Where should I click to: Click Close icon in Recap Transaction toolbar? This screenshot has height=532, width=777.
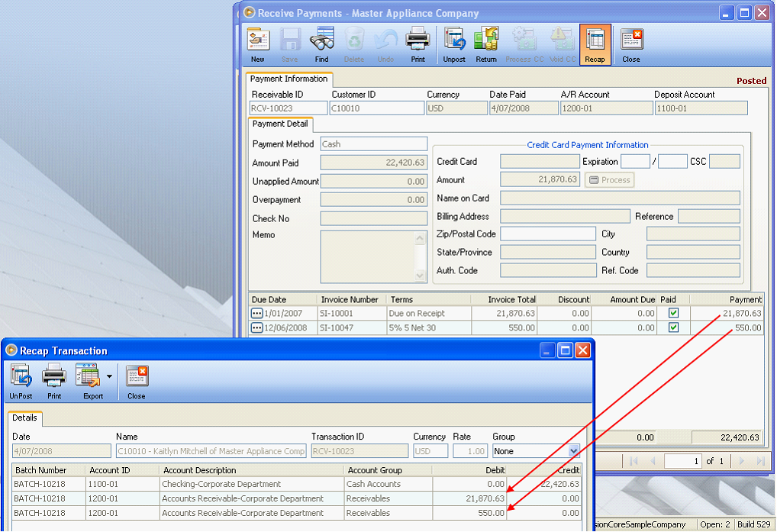pyautogui.click(x=137, y=382)
